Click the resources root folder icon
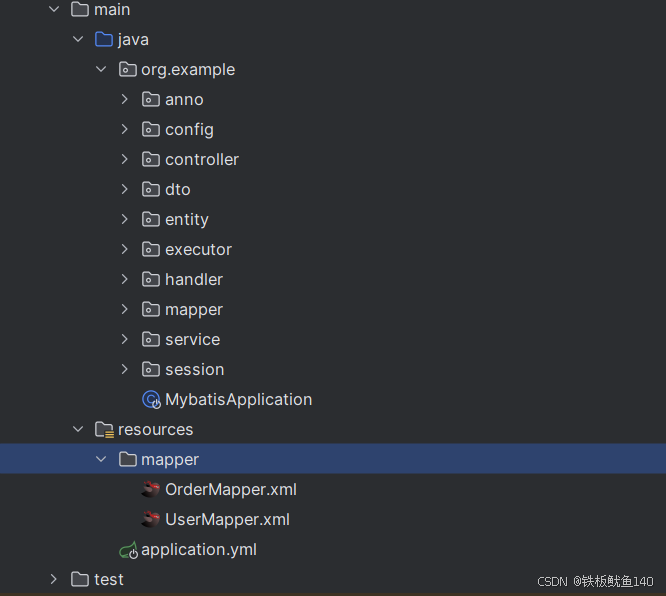666x596 pixels. pos(104,430)
